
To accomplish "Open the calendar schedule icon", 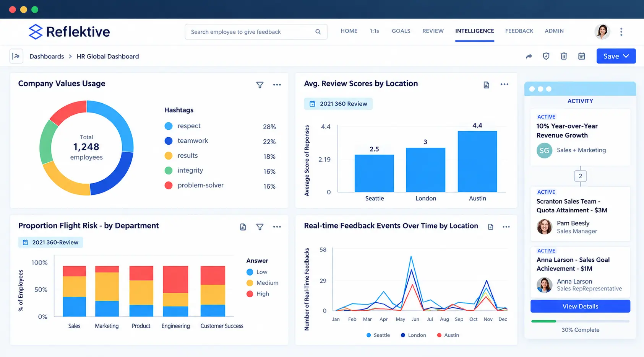I will pyautogui.click(x=582, y=56).
